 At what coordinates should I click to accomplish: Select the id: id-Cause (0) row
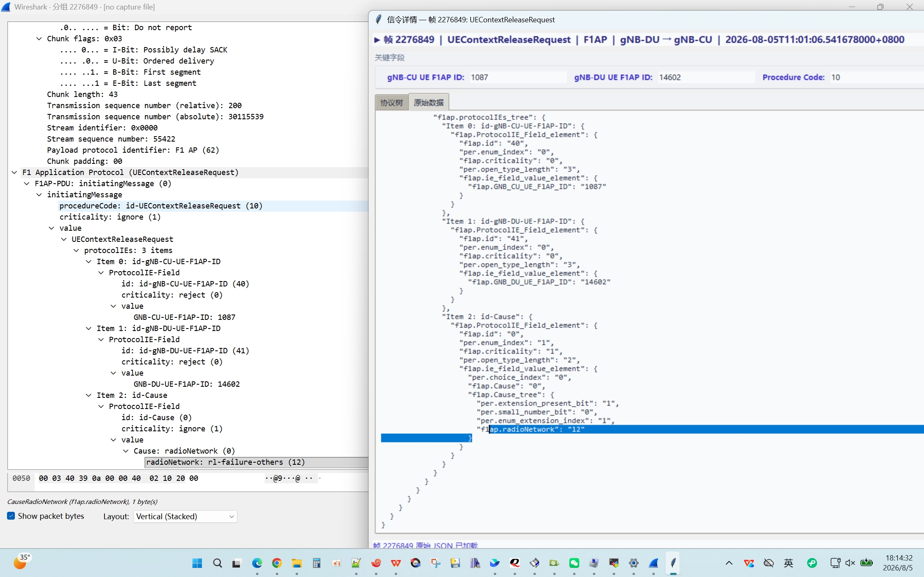click(156, 417)
